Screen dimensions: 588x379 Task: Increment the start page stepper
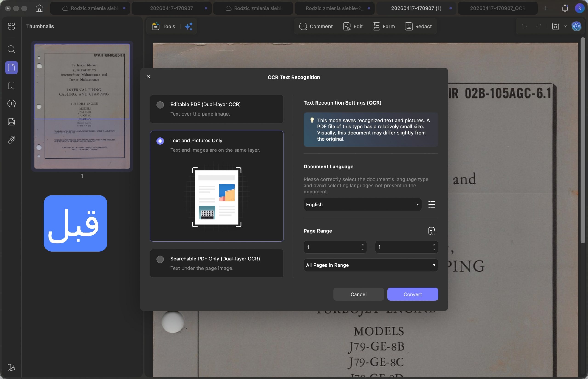[x=362, y=244]
